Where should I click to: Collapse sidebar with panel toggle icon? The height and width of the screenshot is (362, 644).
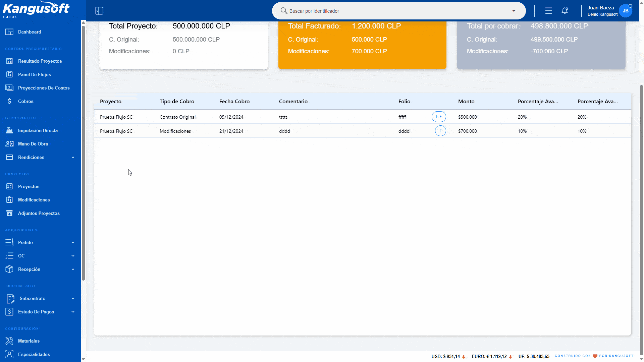99,11
